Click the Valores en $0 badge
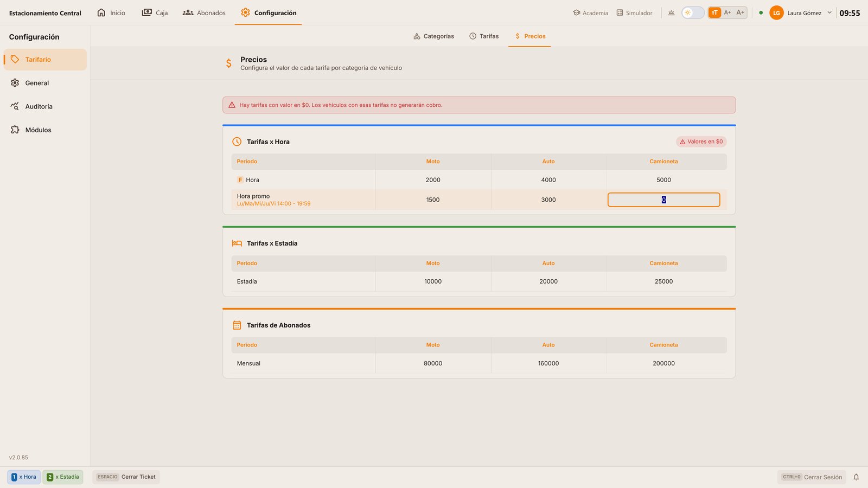Image resolution: width=868 pixels, height=488 pixels. pos(701,142)
